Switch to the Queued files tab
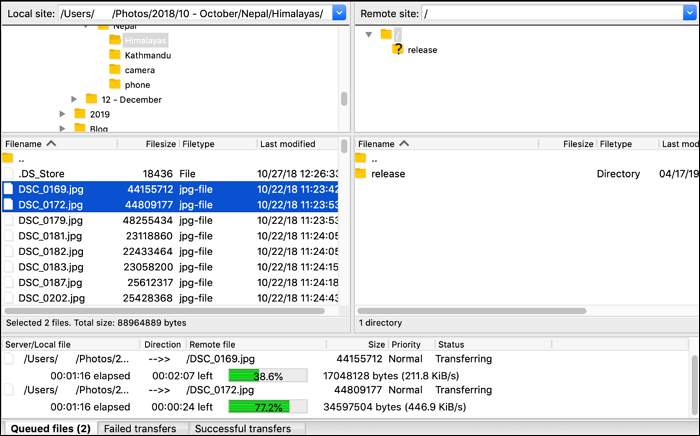Image resolution: width=700 pixels, height=436 pixels. point(50,428)
